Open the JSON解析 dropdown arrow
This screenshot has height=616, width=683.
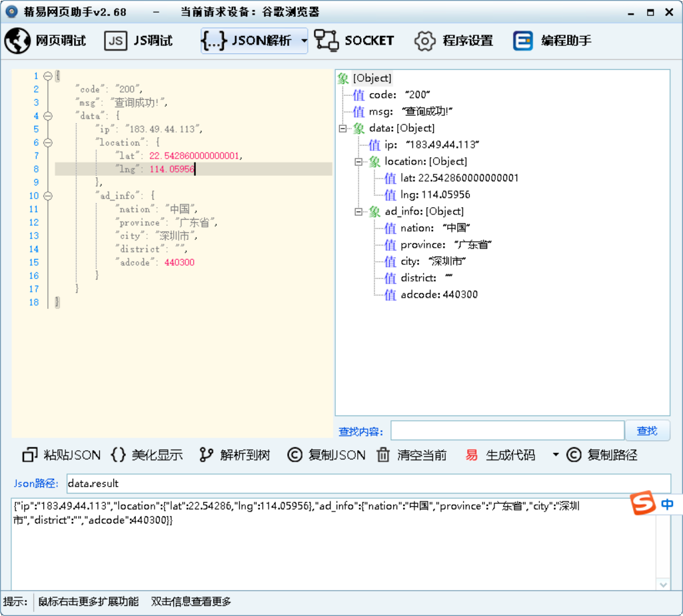tap(304, 41)
